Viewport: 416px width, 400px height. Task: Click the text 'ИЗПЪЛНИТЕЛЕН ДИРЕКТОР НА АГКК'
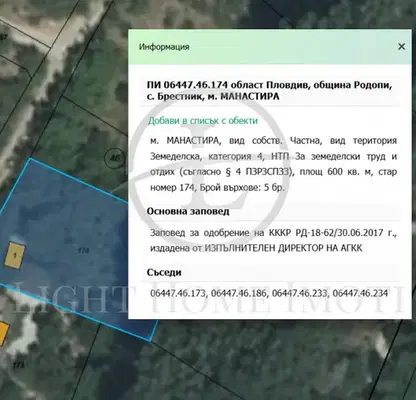click(x=283, y=248)
